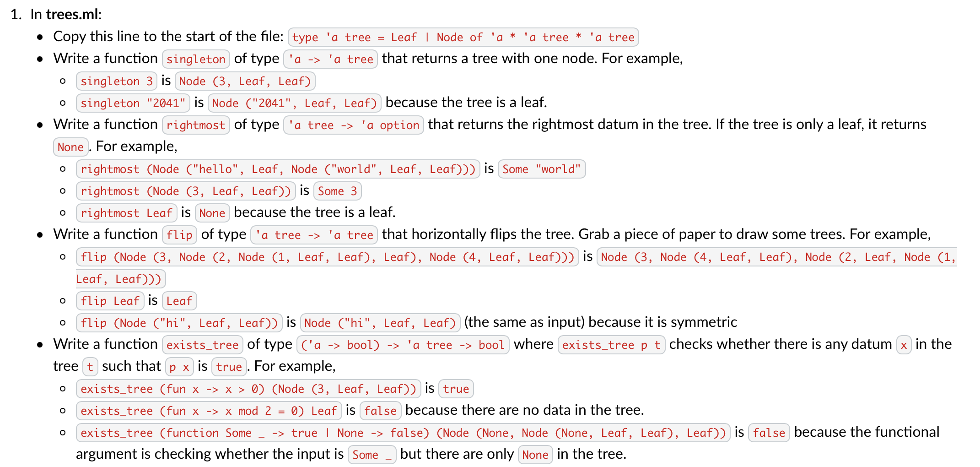Click the flip Leaf example code

coord(110,300)
